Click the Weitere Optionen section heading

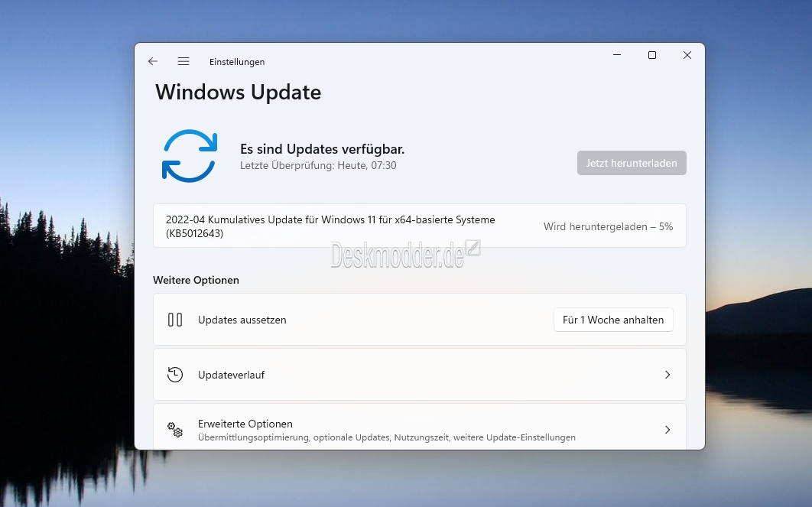[196, 280]
